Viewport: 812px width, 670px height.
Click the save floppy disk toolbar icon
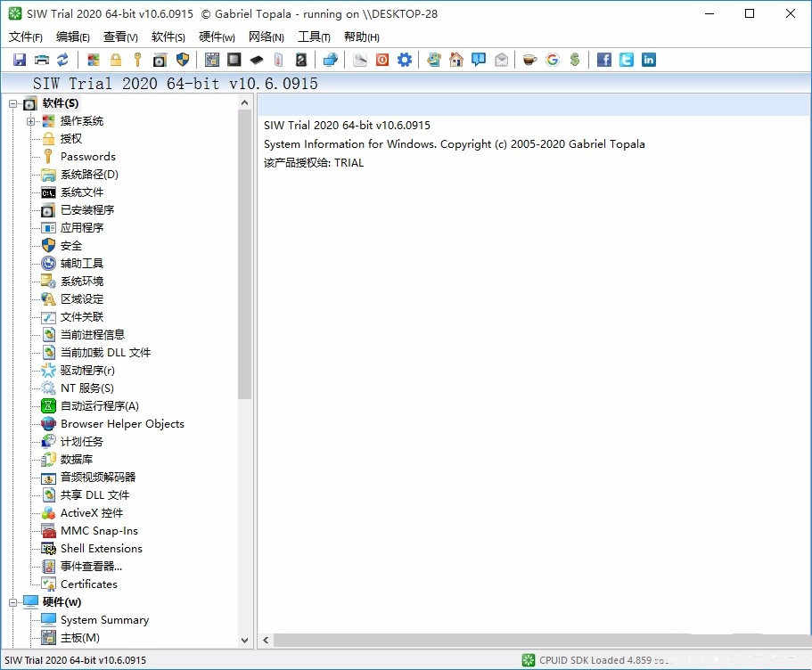[19, 60]
